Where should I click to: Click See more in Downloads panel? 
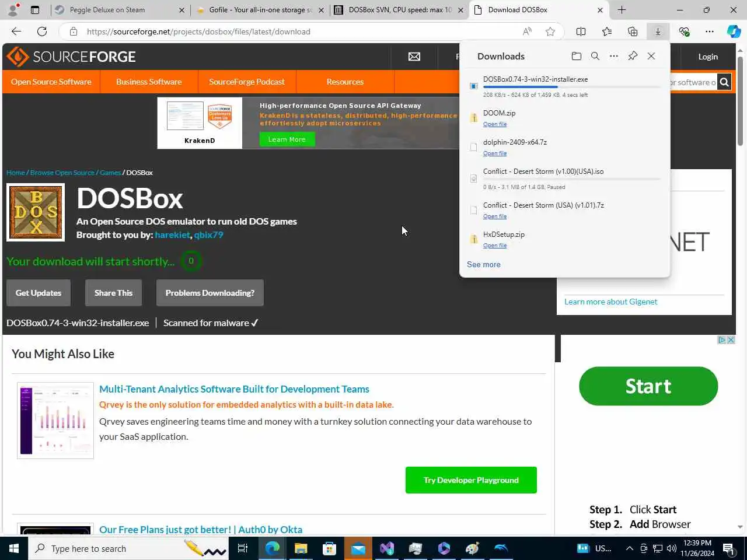pyautogui.click(x=484, y=264)
